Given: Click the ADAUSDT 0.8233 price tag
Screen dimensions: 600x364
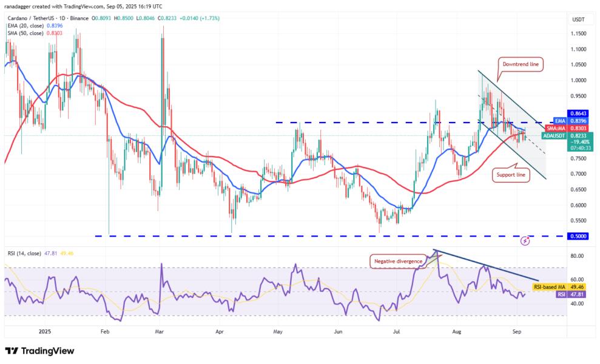Looking at the screenshot, I should point(567,135).
